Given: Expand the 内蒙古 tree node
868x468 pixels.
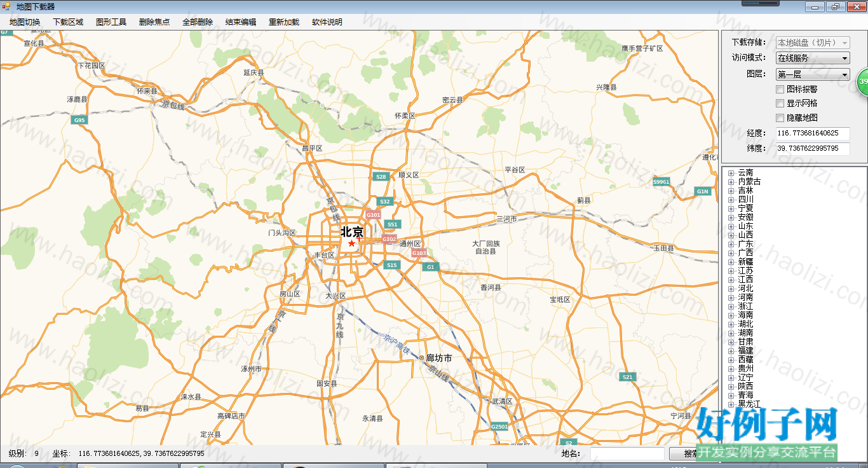Looking at the screenshot, I should click(x=731, y=182).
